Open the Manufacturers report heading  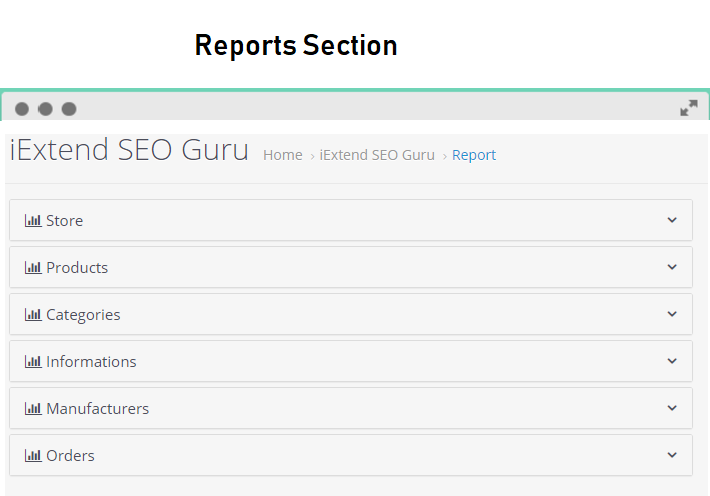(x=97, y=409)
